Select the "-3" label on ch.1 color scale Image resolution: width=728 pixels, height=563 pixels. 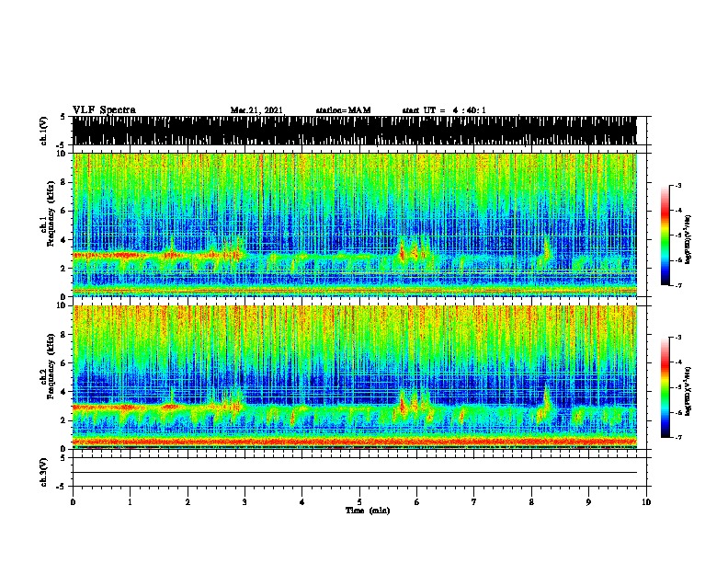click(678, 185)
